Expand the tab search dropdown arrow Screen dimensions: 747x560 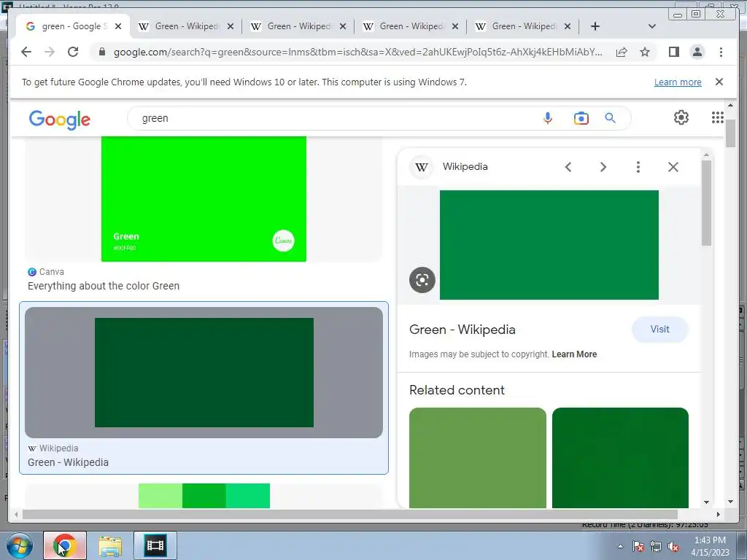(652, 26)
